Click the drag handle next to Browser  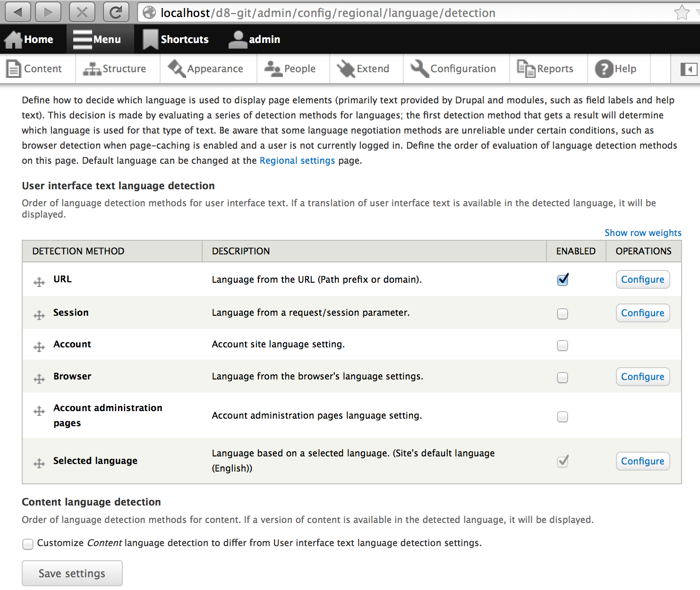(x=39, y=379)
